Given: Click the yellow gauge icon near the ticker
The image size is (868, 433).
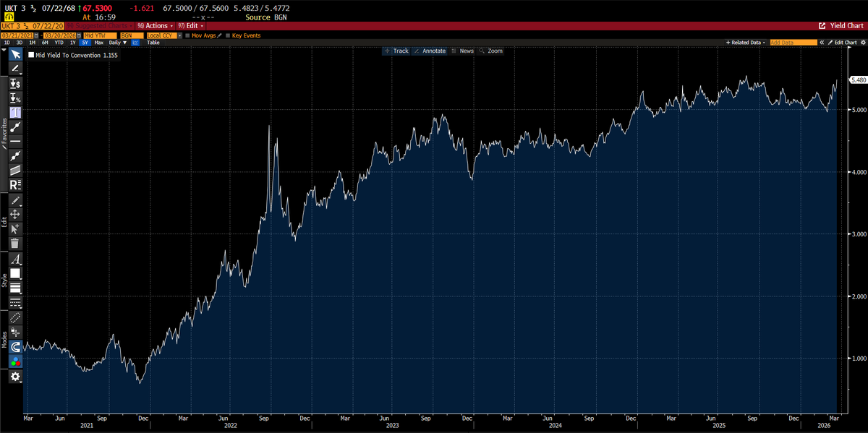Looking at the screenshot, I should (x=8, y=16).
